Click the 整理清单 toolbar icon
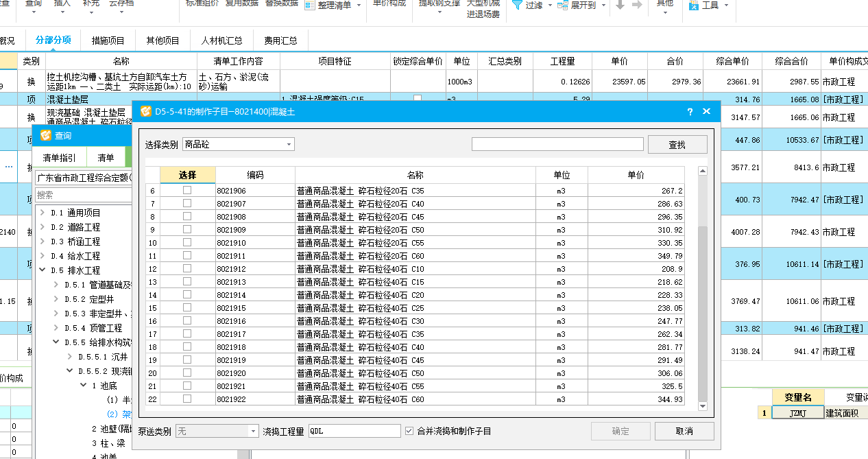 [x=309, y=5]
